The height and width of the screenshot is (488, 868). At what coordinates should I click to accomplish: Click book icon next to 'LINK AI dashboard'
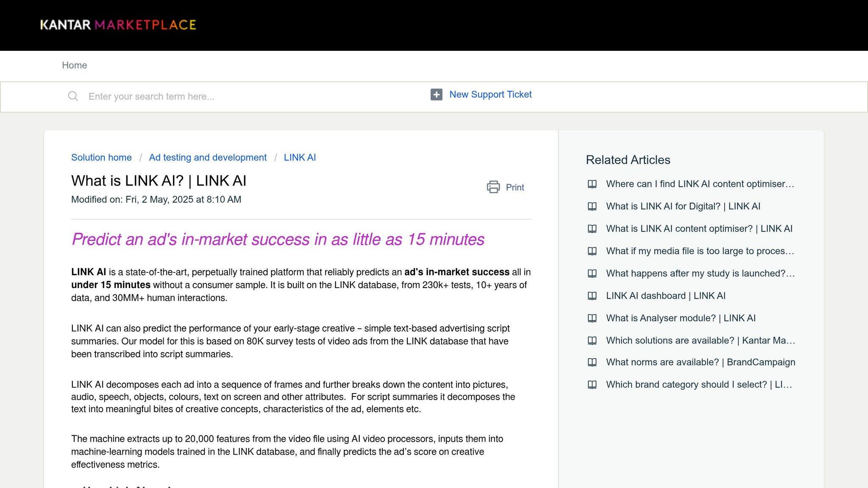[592, 296]
